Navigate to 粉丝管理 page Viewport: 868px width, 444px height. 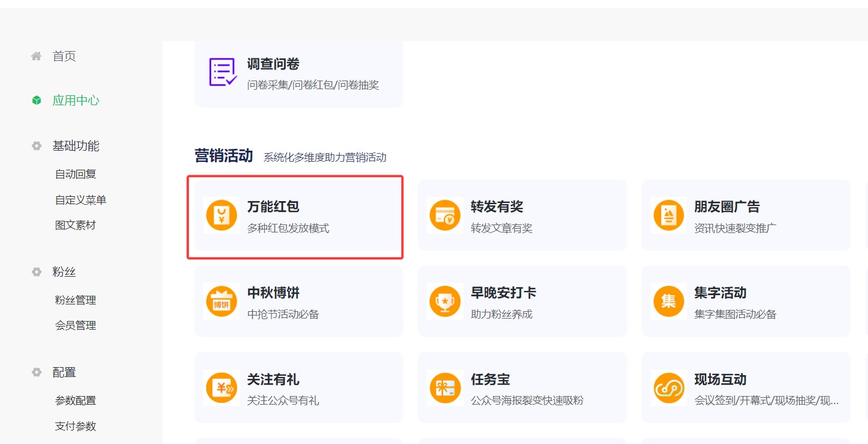(x=76, y=300)
